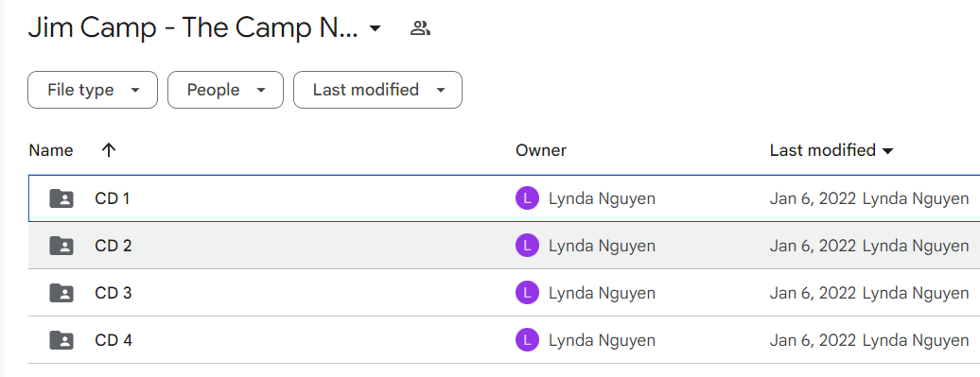Open the People filter dropdown
Image resolution: width=980 pixels, height=377 pixels.
(x=226, y=90)
